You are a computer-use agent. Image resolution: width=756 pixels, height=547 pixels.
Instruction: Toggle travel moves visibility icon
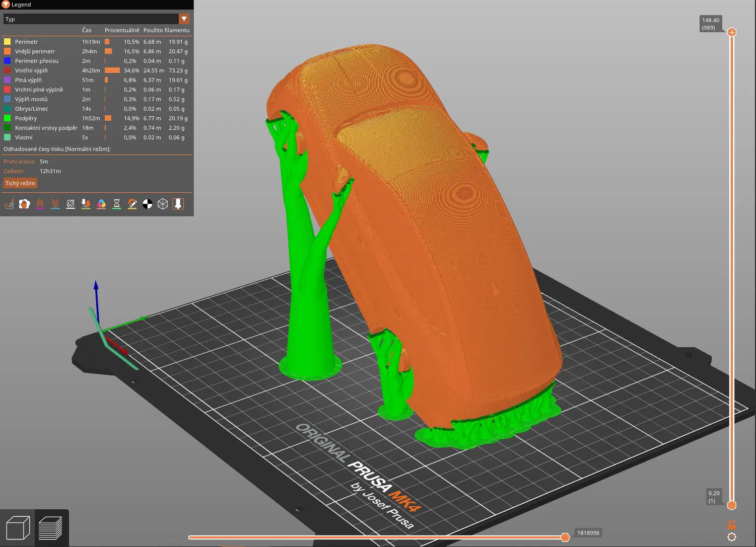point(9,204)
